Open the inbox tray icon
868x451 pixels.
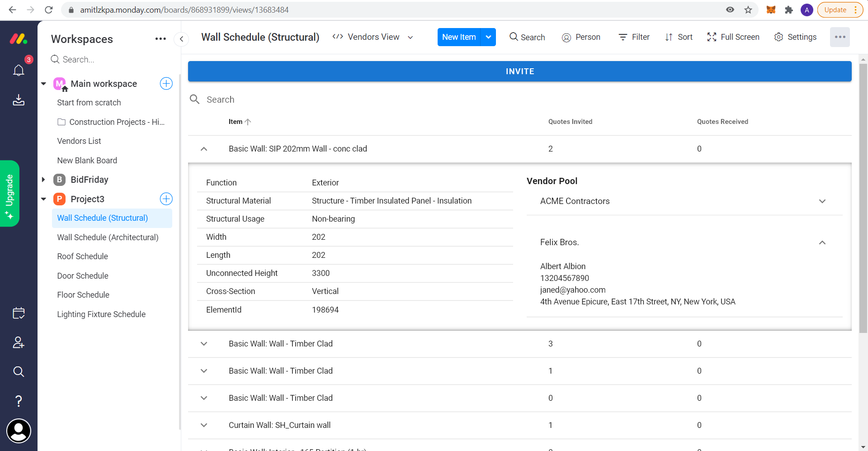pos(19,100)
